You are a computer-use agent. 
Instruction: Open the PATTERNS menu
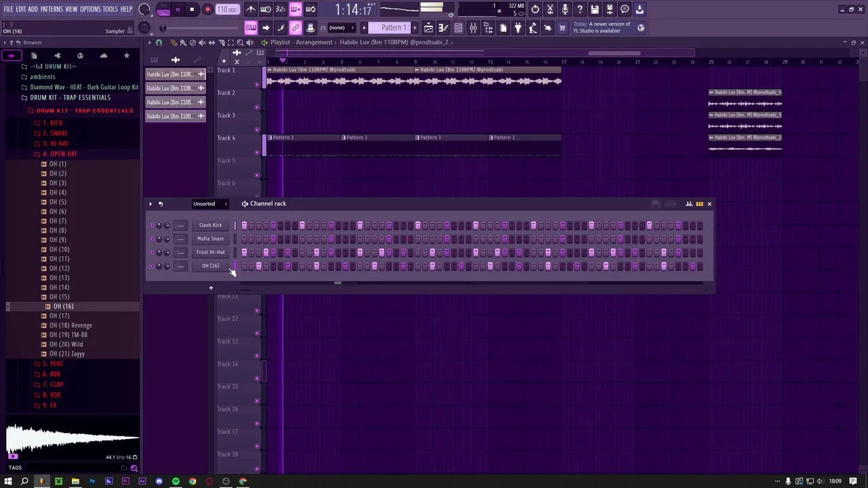pos(52,9)
